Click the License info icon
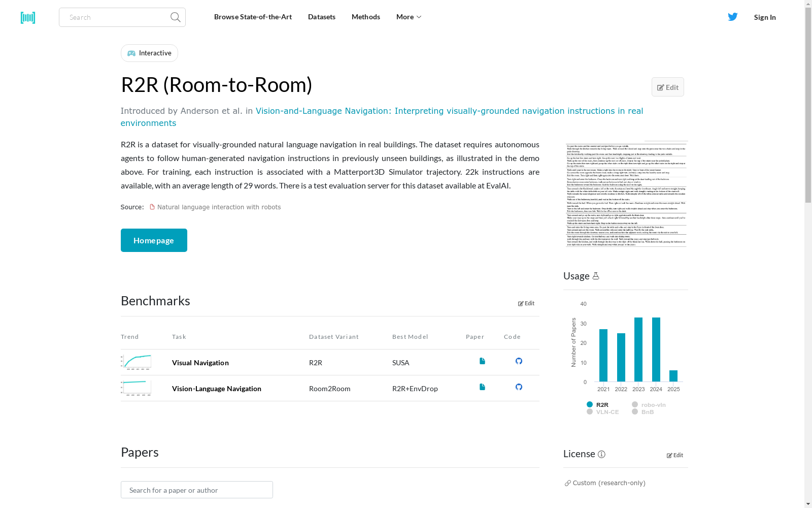This screenshot has width=812, height=508. [x=601, y=454]
